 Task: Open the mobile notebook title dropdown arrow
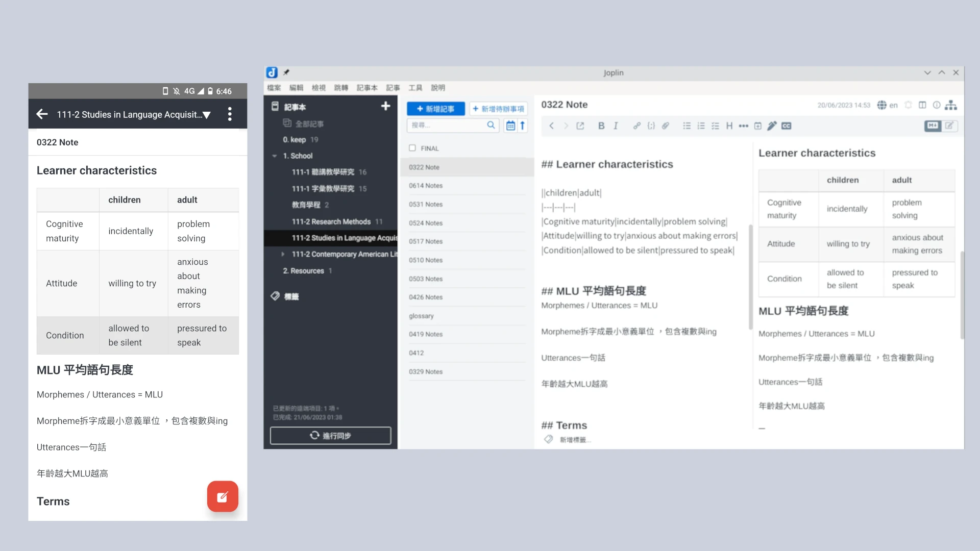(x=207, y=115)
